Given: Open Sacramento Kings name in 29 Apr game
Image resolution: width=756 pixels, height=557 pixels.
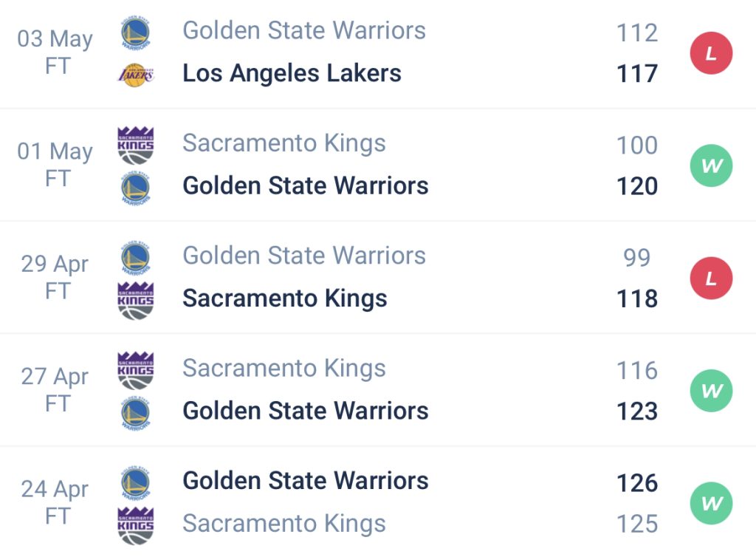Looking at the screenshot, I should tap(284, 298).
